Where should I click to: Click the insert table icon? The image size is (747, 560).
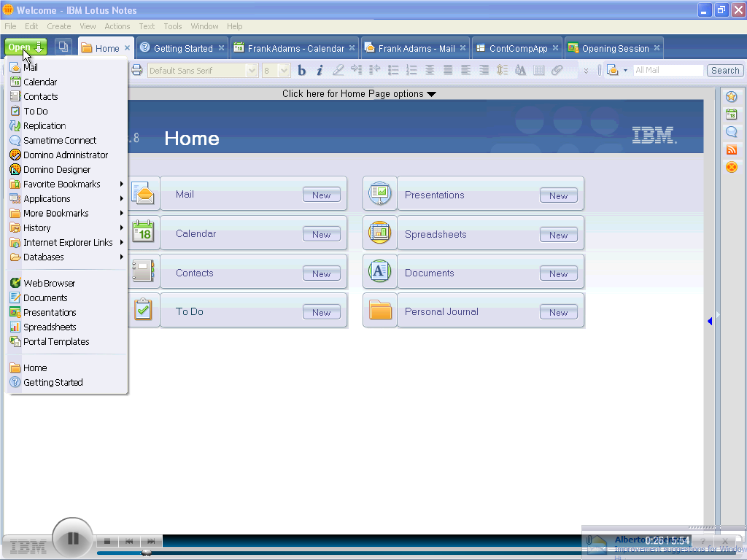(539, 71)
